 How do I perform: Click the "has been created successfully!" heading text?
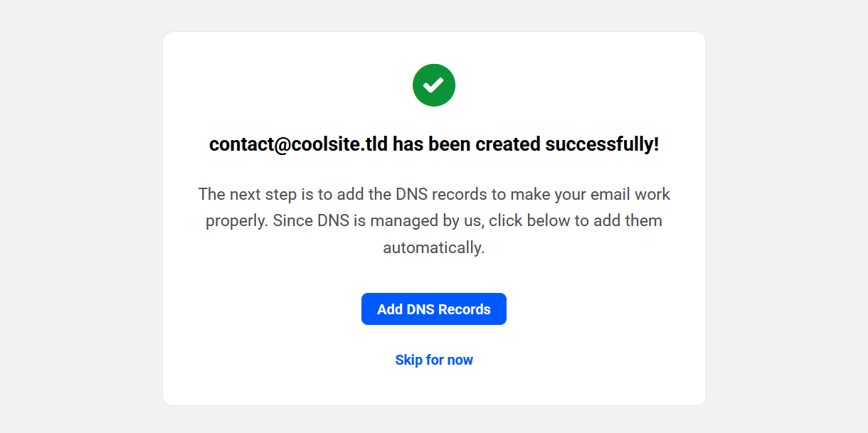point(526,144)
